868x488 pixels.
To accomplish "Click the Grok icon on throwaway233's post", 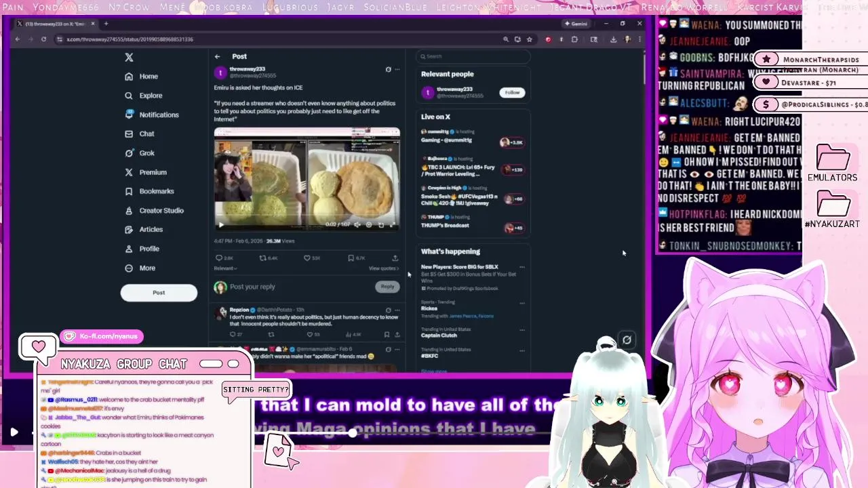I will pos(388,70).
